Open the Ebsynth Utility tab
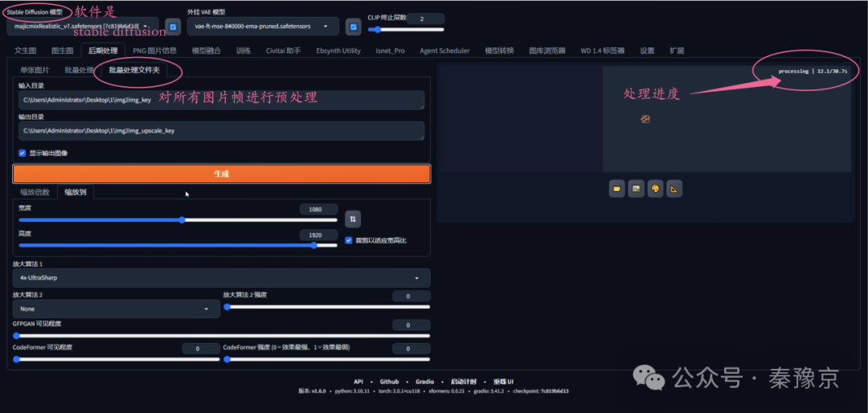This screenshot has width=868, height=413. (x=338, y=51)
